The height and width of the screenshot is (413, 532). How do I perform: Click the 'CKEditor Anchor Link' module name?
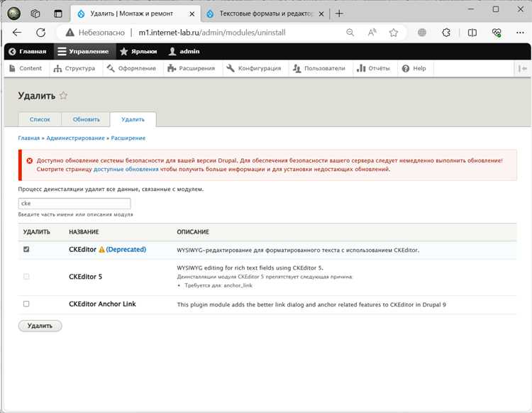[102, 304]
